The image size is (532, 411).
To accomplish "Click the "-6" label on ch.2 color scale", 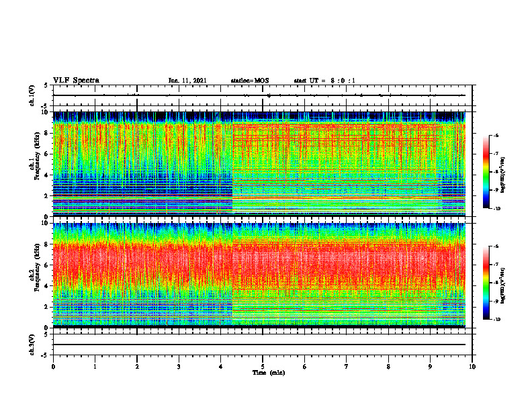I will 496,246.
